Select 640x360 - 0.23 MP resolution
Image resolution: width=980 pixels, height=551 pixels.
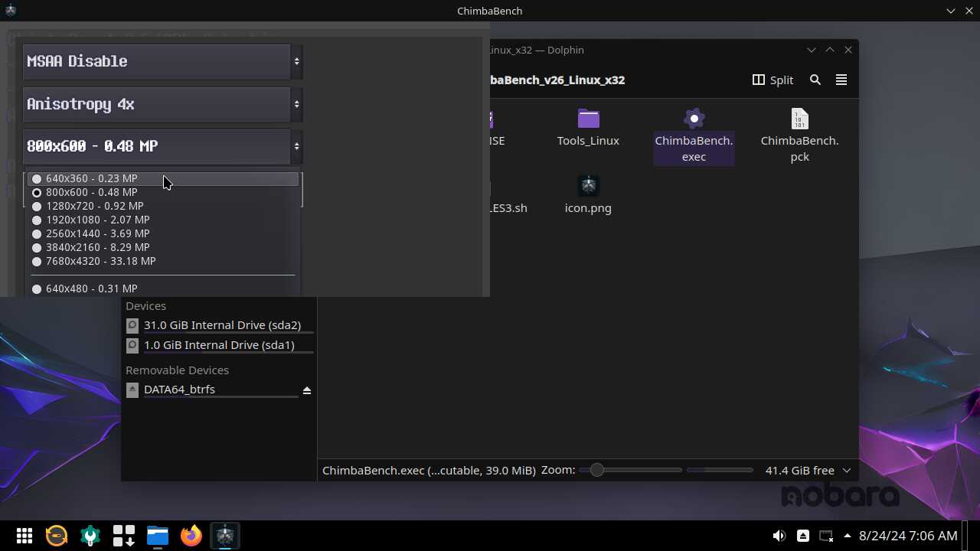(162, 178)
